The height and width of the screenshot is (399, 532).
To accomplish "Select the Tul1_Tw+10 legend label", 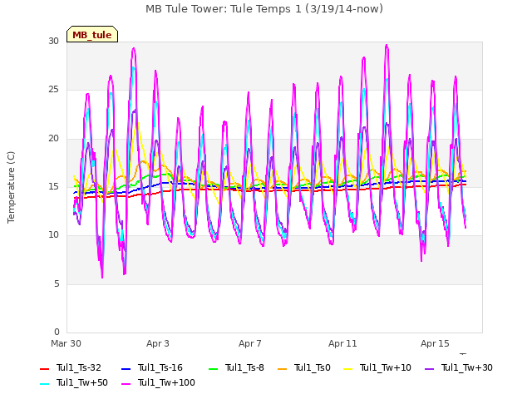I will click(x=386, y=367).
